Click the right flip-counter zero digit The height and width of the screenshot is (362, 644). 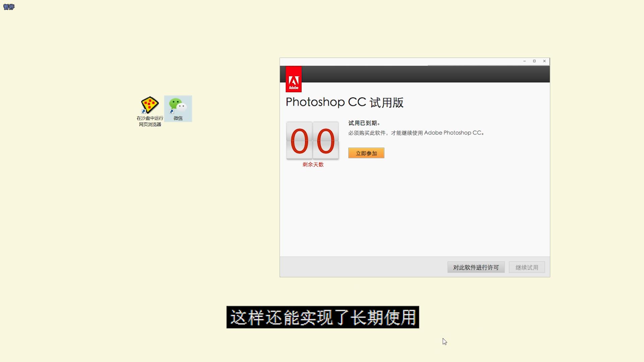[x=325, y=141]
